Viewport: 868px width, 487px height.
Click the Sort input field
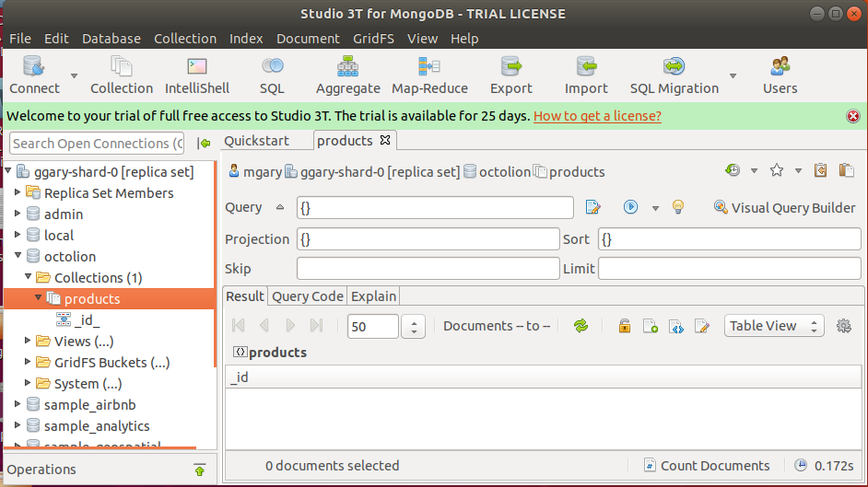729,239
